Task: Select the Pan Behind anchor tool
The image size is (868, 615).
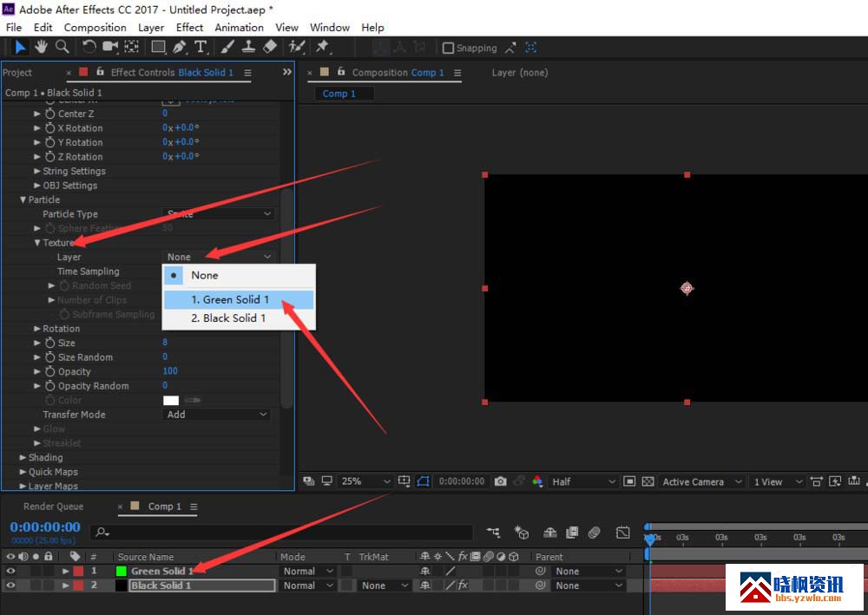Action: (x=132, y=48)
